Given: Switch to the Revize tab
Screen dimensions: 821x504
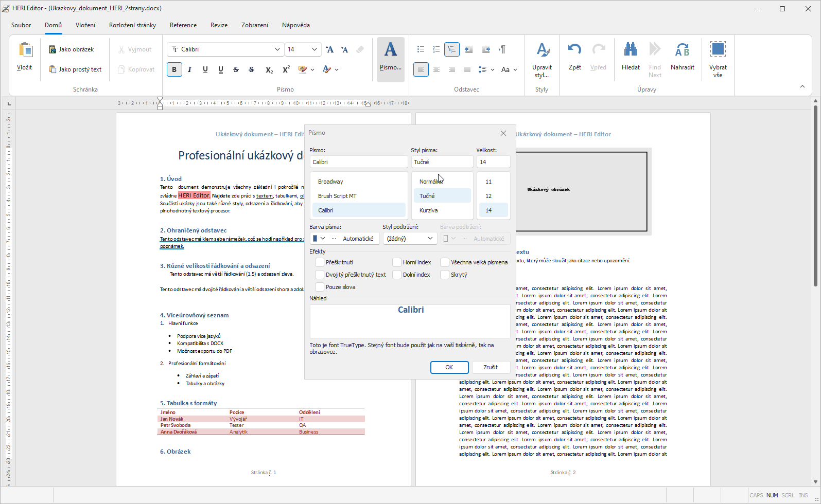Looking at the screenshot, I should click(219, 25).
